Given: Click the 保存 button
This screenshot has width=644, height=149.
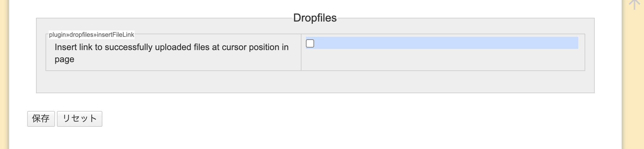Looking at the screenshot, I should [41, 119].
